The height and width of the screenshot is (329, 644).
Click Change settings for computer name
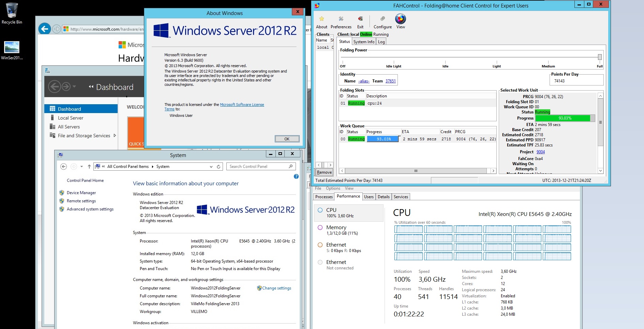276,288
